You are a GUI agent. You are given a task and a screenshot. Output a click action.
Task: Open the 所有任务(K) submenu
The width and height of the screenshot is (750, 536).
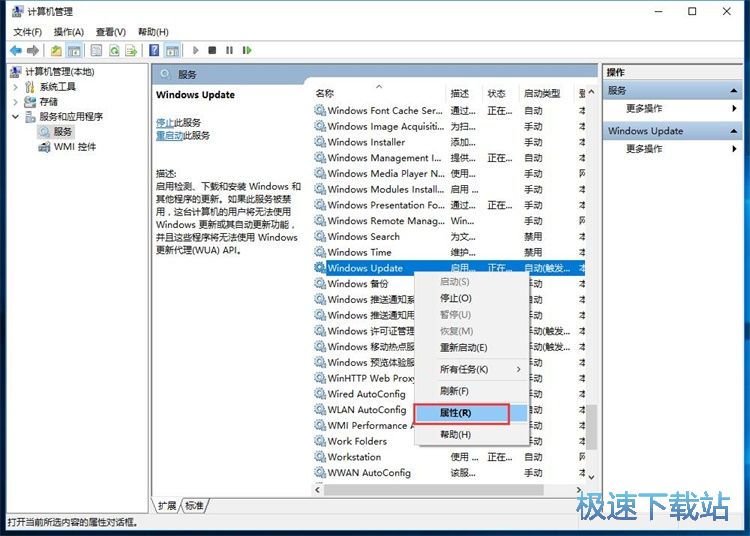pyautogui.click(x=471, y=370)
